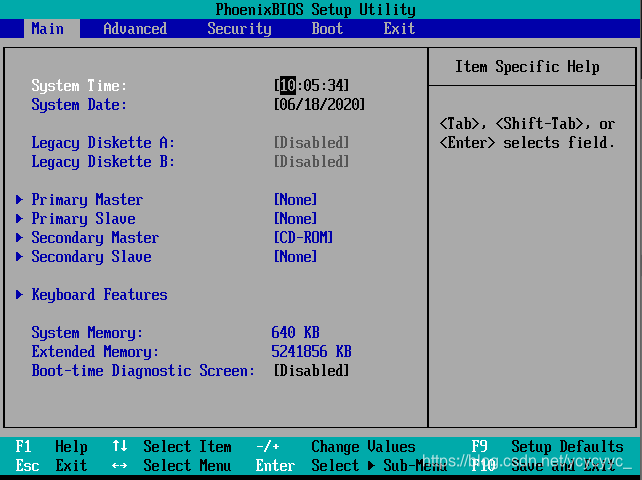
Task: Click the System Memory label
Action: pos(87,333)
